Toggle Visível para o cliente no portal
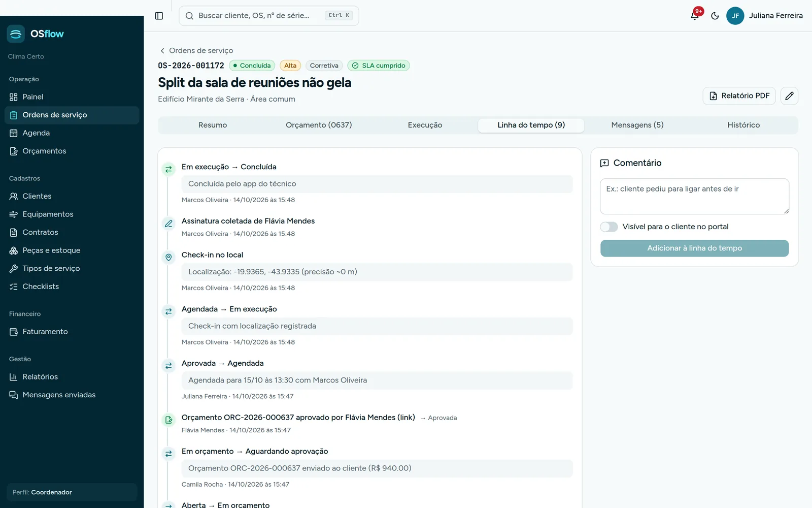The width and height of the screenshot is (812, 508). coord(608,227)
